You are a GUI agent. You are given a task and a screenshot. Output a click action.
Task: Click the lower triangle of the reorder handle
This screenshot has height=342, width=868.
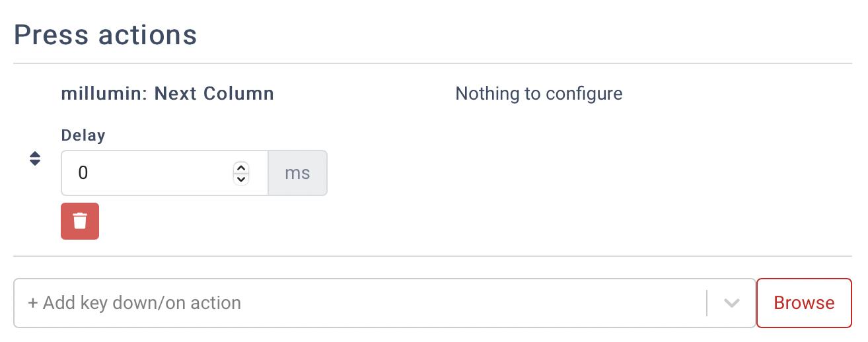click(36, 163)
